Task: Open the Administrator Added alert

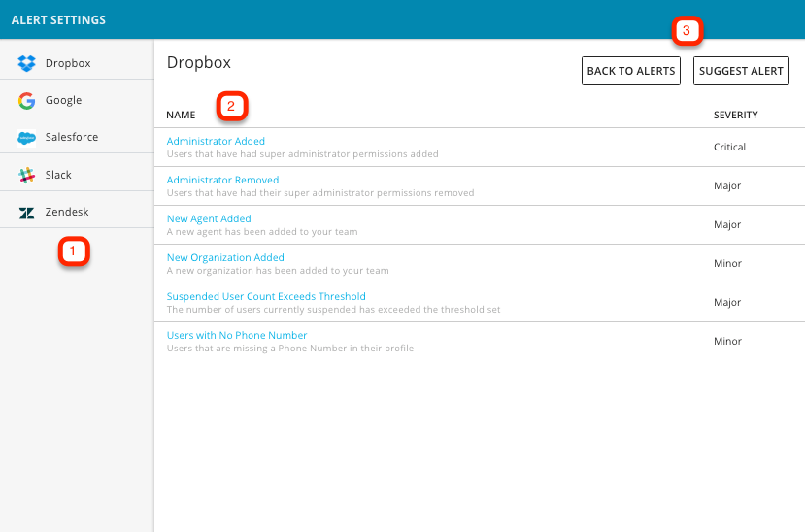Action: point(216,141)
